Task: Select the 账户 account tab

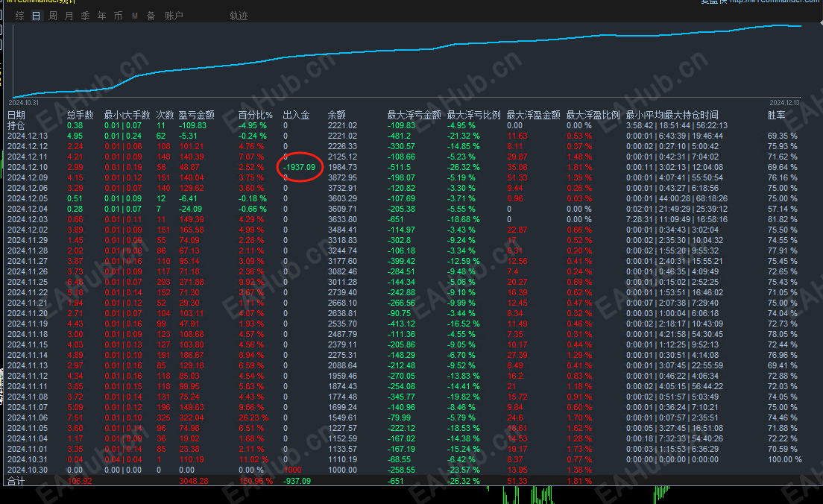Action: 174,16
